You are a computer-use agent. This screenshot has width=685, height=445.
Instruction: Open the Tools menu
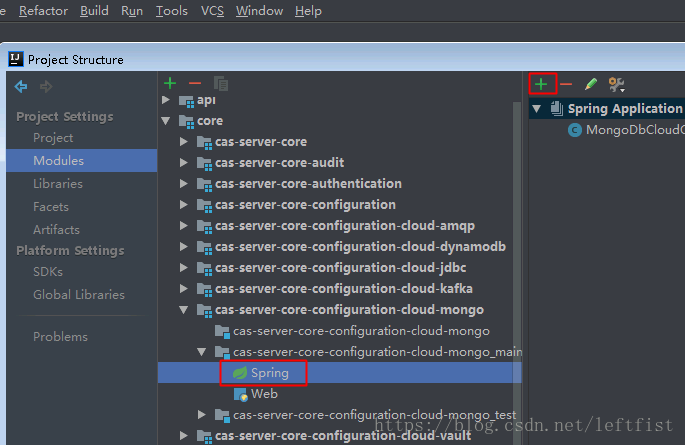[172, 11]
